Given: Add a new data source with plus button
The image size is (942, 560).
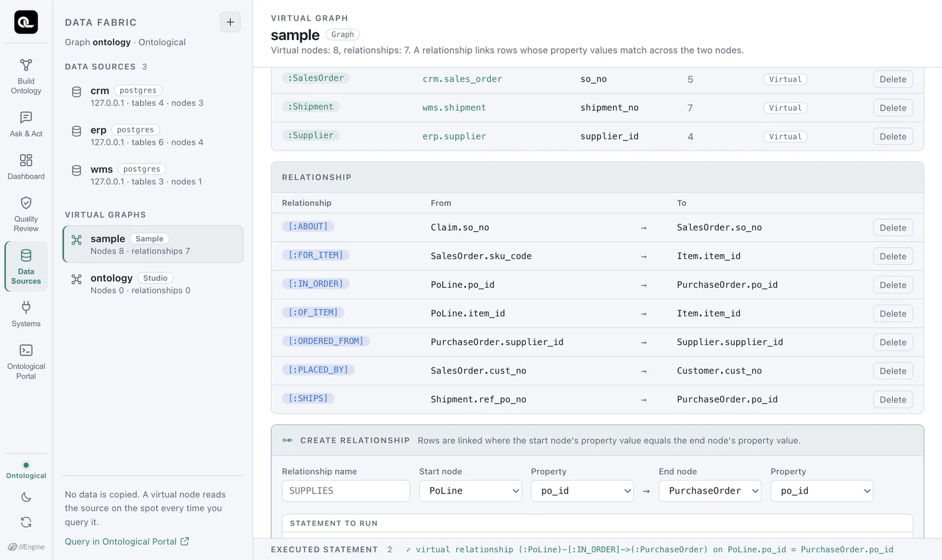Looking at the screenshot, I should (x=230, y=22).
